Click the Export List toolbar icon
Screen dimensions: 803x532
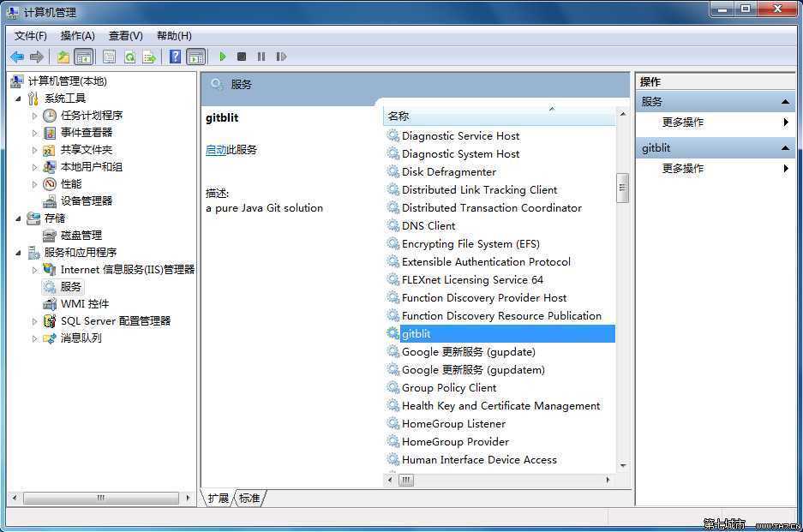click(x=149, y=57)
